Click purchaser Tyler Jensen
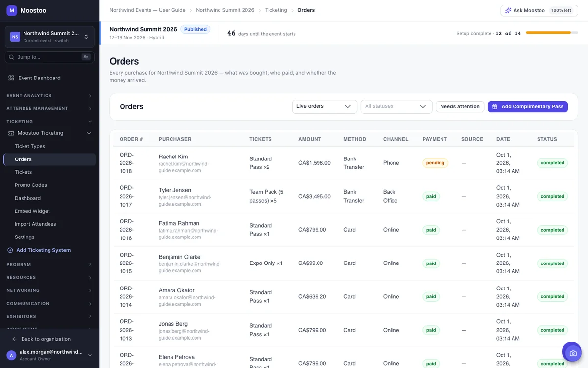This screenshot has width=588, height=368. coord(175,190)
